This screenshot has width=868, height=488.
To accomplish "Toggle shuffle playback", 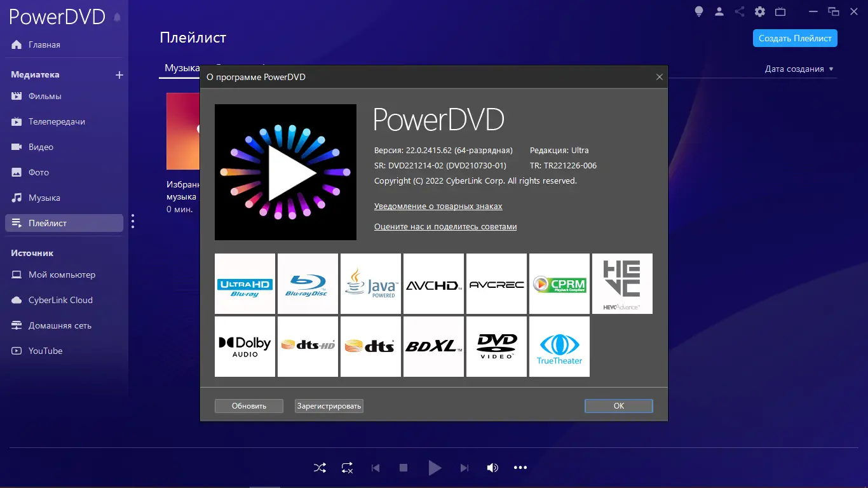I will pyautogui.click(x=320, y=468).
